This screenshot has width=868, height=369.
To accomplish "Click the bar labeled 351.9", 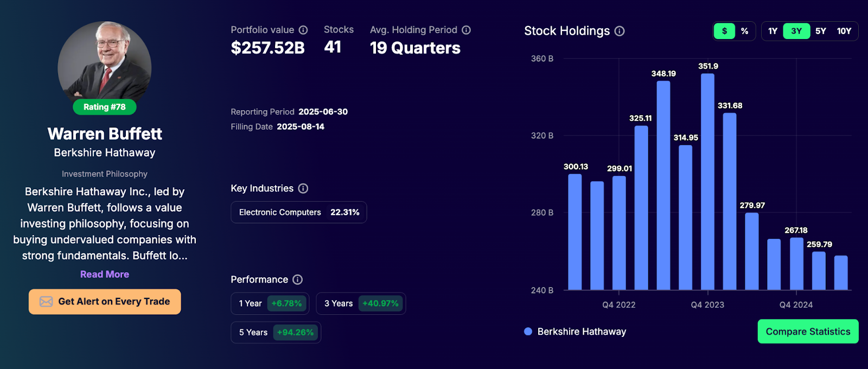I will tap(707, 181).
